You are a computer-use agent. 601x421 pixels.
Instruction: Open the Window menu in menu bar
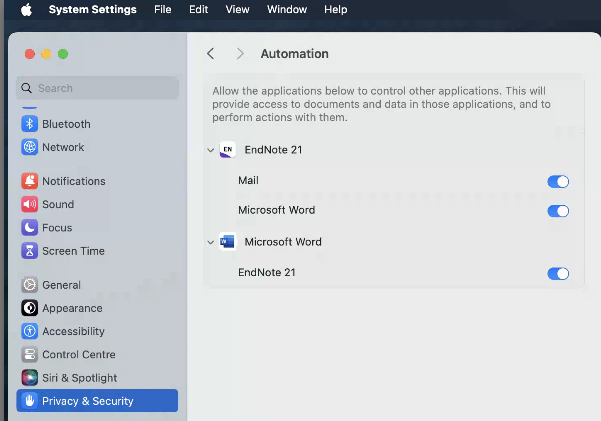(x=287, y=9)
